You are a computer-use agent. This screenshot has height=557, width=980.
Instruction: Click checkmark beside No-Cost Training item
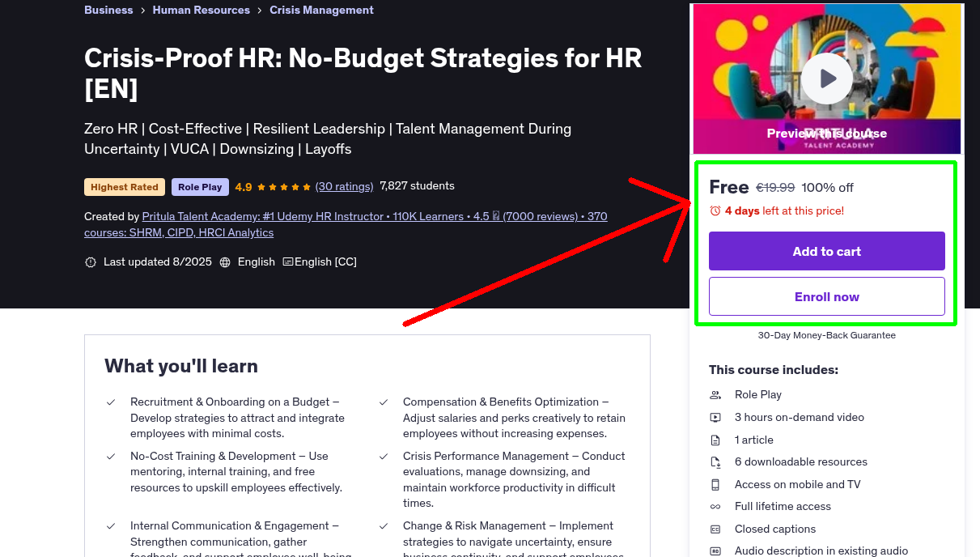(x=111, y=457)
